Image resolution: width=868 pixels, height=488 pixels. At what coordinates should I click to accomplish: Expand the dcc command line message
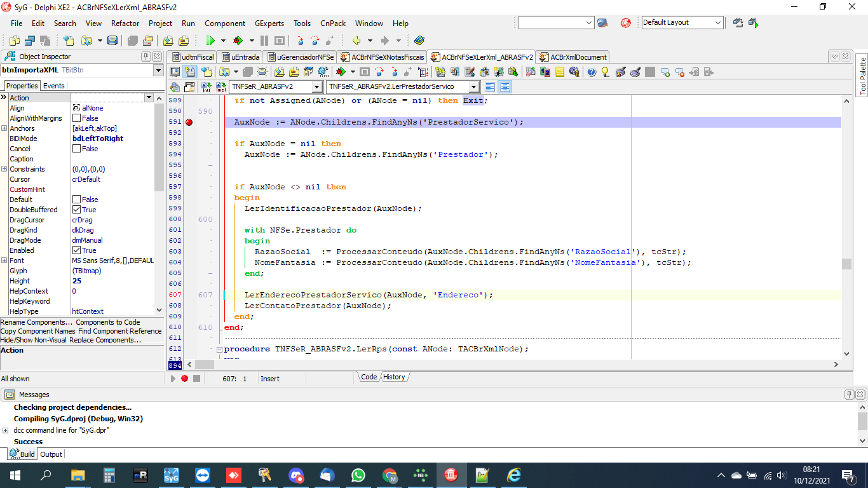[6, 430]
